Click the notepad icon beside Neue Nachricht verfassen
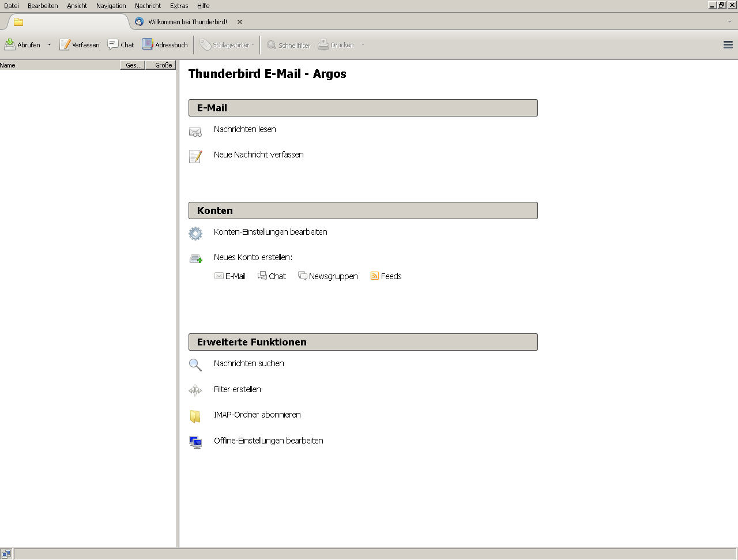 click(x=195, y=156)
